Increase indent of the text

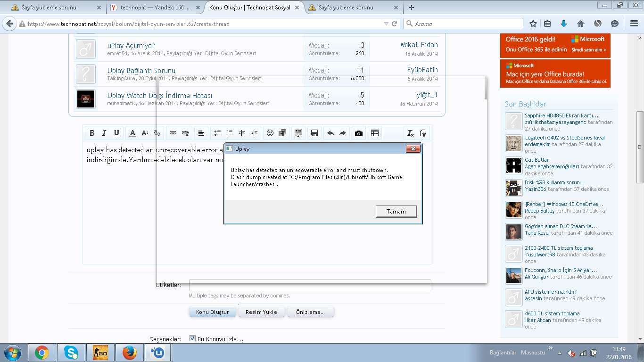coord(254,133)
